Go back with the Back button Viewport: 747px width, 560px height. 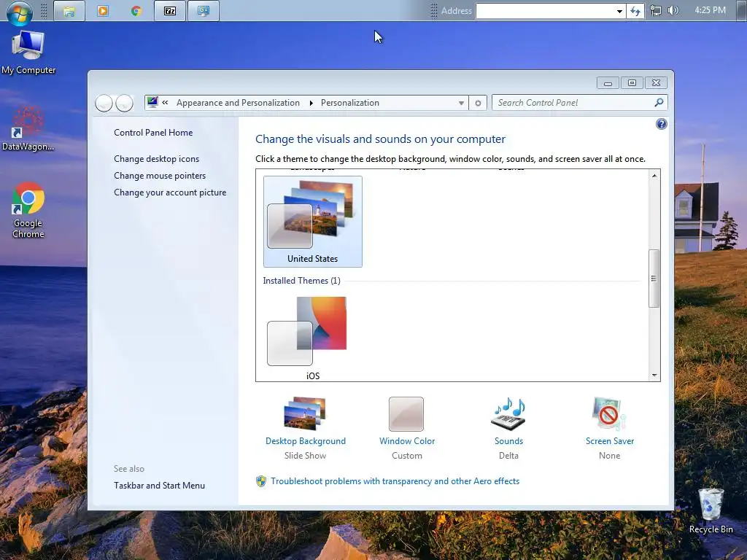[x=104, y=103]
